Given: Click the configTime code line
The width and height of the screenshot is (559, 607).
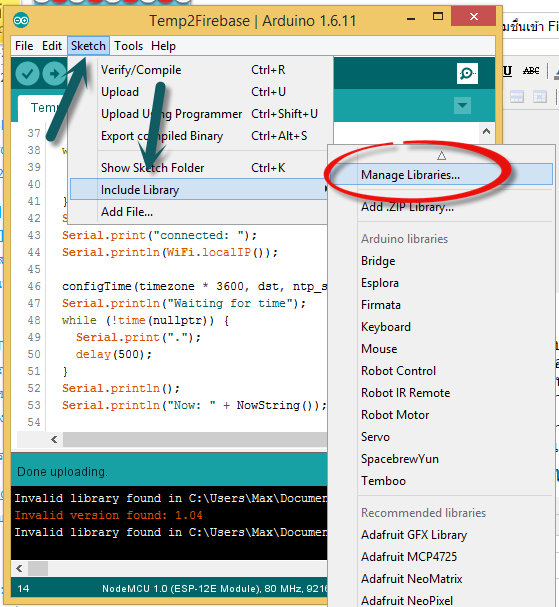Looking at the screenshot, I should [194, 286].
